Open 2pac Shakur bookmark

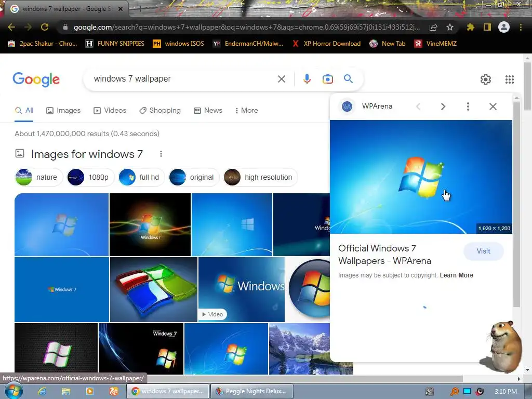tap(43, 44)
